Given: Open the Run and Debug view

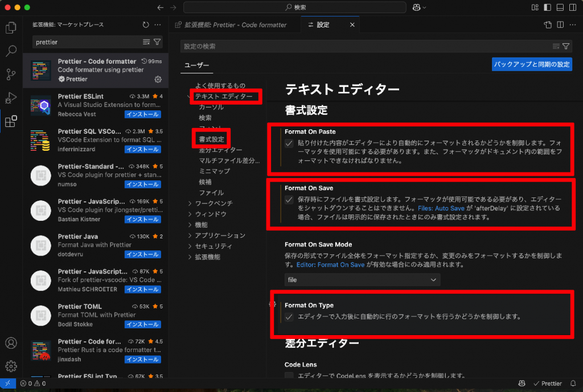Looking at the screenshot, I should click(x=11, y=98).
